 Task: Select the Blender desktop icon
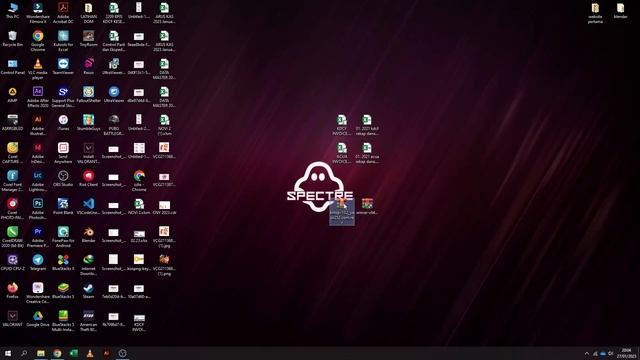89,235
